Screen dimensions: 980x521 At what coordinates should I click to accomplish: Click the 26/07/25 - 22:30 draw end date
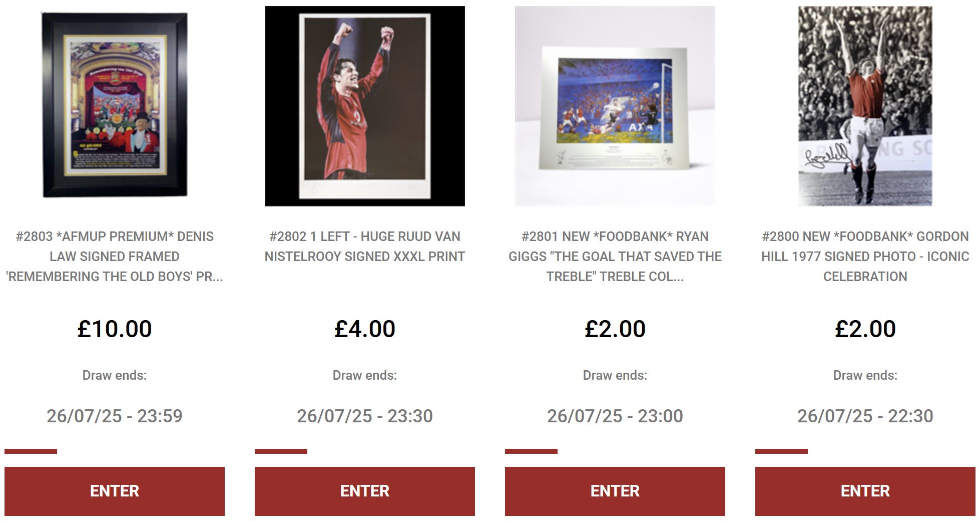pyautogui.click(x=865, y=416)
